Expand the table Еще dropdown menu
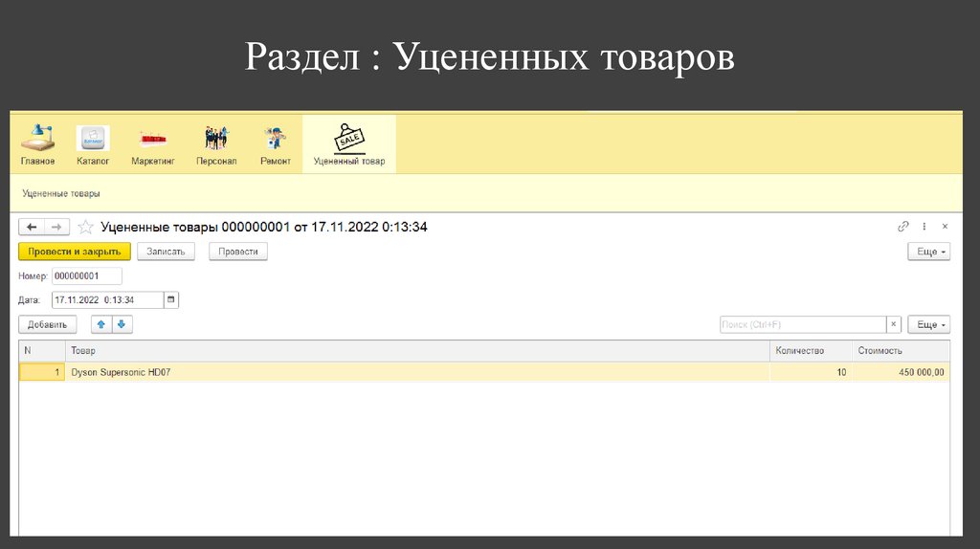 928,325
